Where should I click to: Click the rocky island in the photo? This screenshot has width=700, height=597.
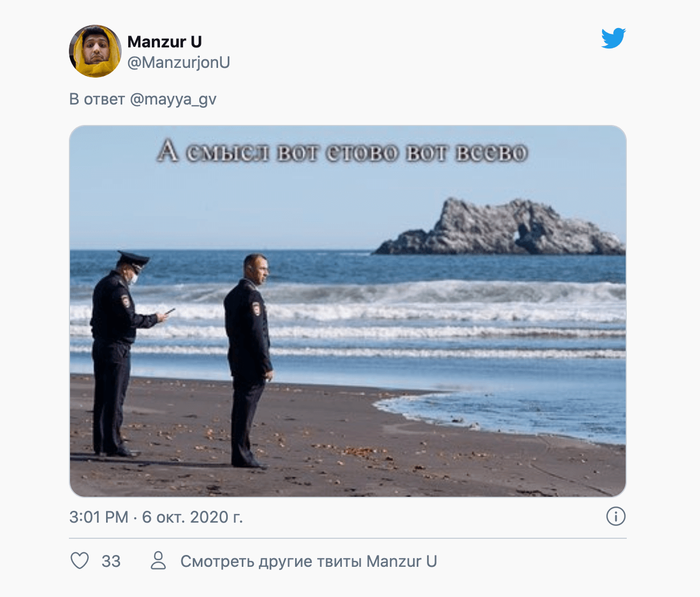499,227
